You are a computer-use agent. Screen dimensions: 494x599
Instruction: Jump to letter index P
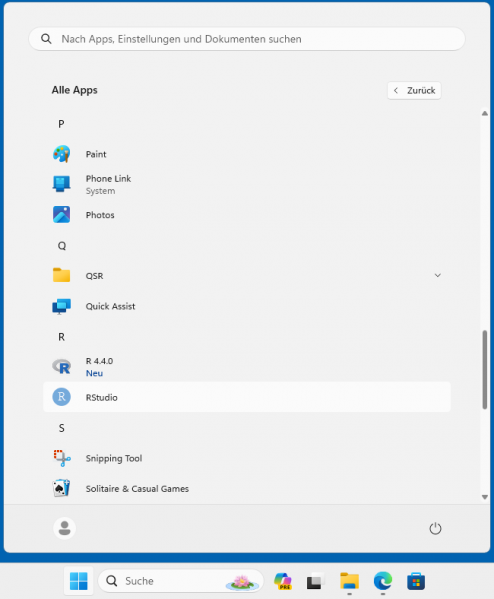[61, 124]
